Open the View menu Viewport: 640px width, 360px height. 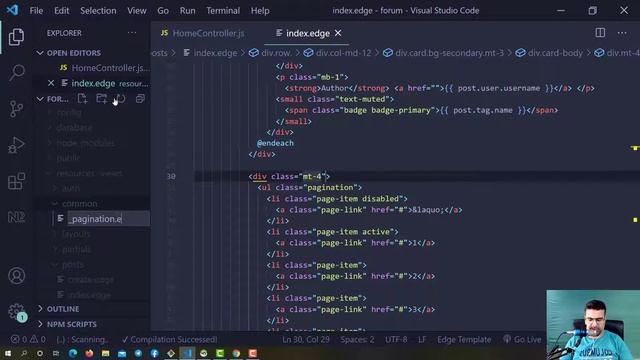(x=137, y=11)
